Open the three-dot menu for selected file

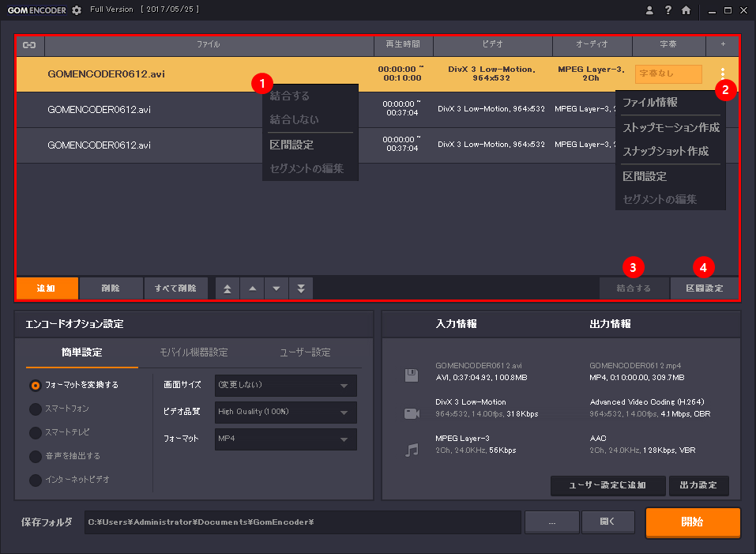click(722, 73)
